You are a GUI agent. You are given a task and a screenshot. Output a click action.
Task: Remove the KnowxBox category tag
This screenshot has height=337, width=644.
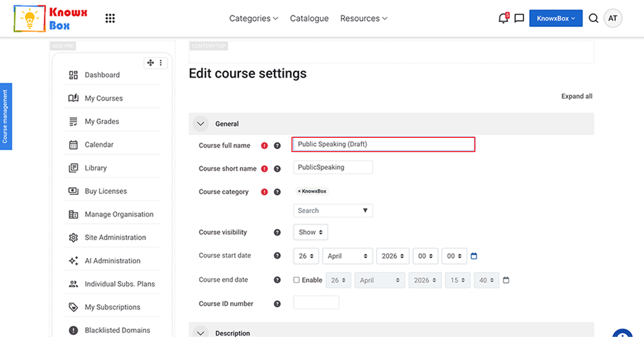pyautogui.click(x=299, y=191)
